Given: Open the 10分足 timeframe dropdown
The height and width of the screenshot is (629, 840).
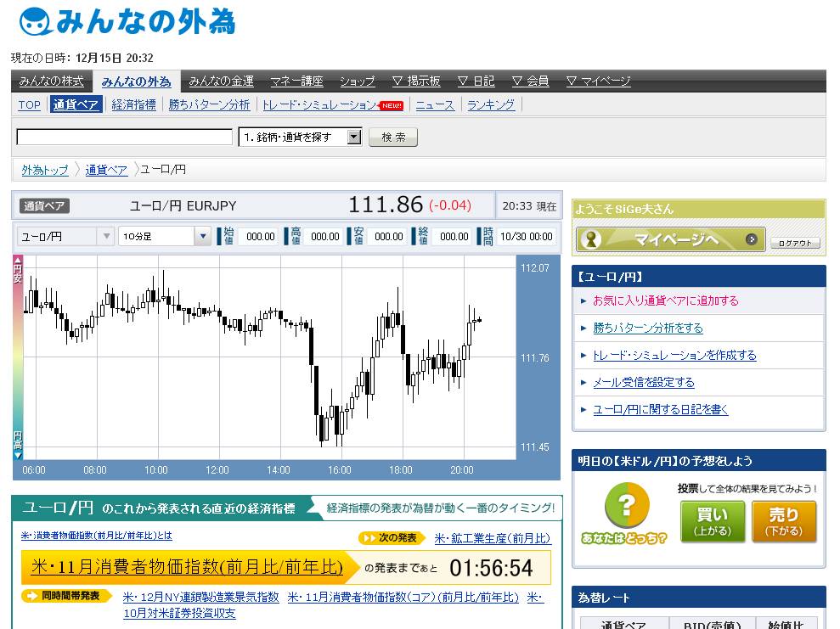Looking at the screenshot, I should [165, 236].
